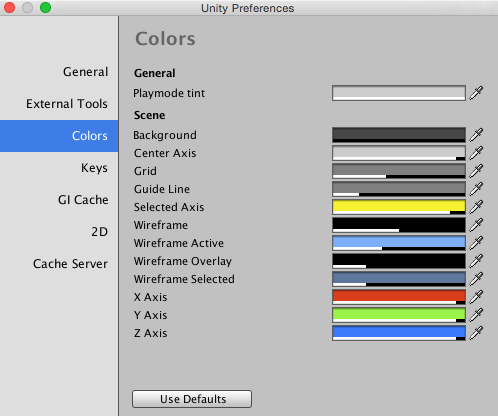This screenshot has width=498, height=416.
Task: Use eyedropper for Center Axis color
Action: pos(476,153)
